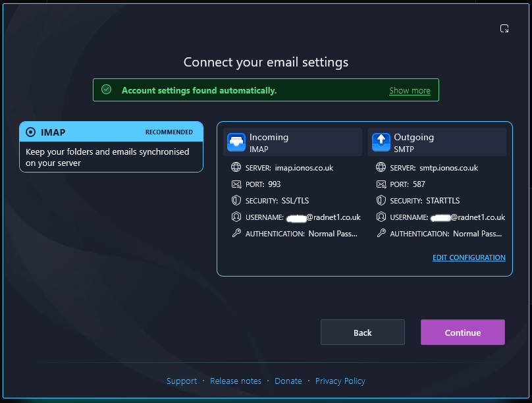This screenshot has width=532, height=403.
Task: Click the Incoming IMAP inbox tray icon
Action: [236, 142]
